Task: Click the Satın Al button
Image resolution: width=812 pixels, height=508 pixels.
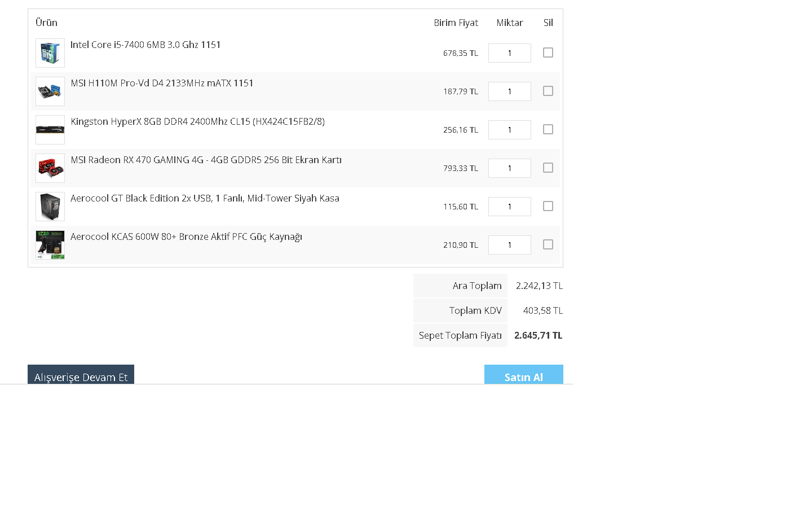Action: coord(524,374)
